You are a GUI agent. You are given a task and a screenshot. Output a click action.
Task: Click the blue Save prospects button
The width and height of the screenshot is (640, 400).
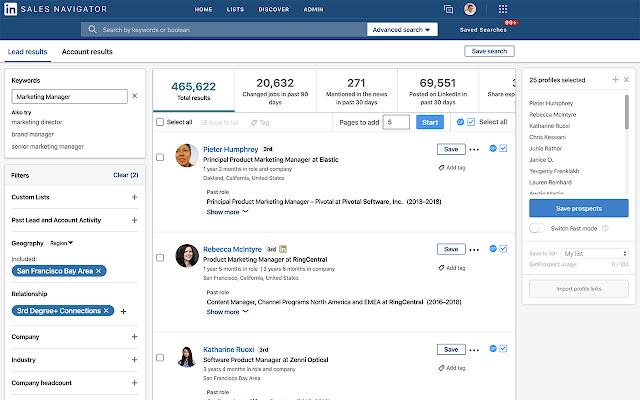pyautogui.click(x=578, y=207)
